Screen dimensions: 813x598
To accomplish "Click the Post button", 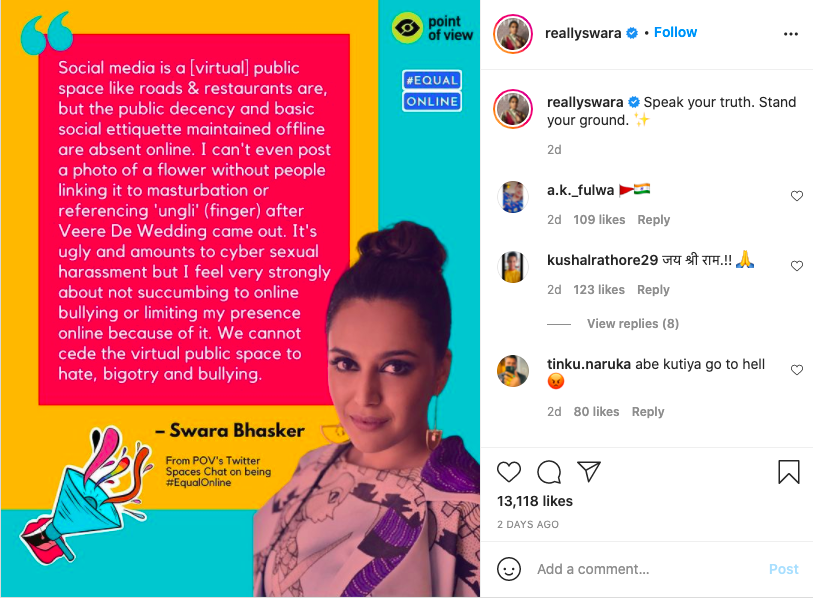I will point(783,569).
